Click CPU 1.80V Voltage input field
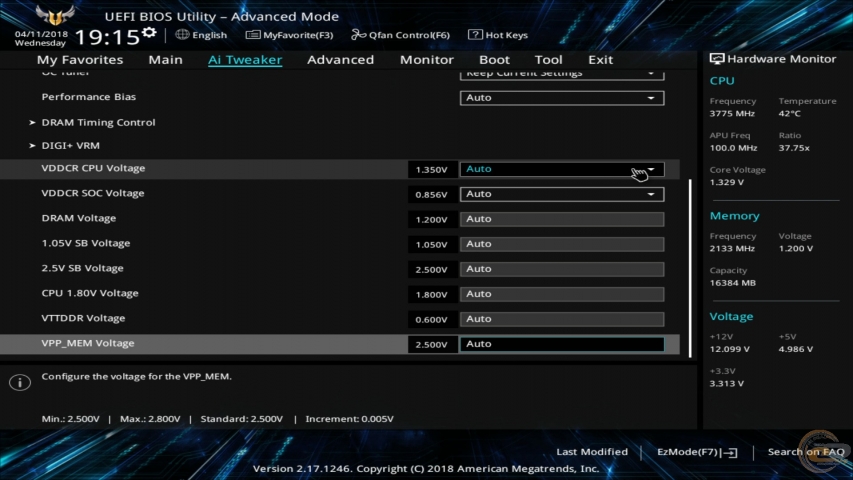The image size is (853, 480). click(562, 294)
